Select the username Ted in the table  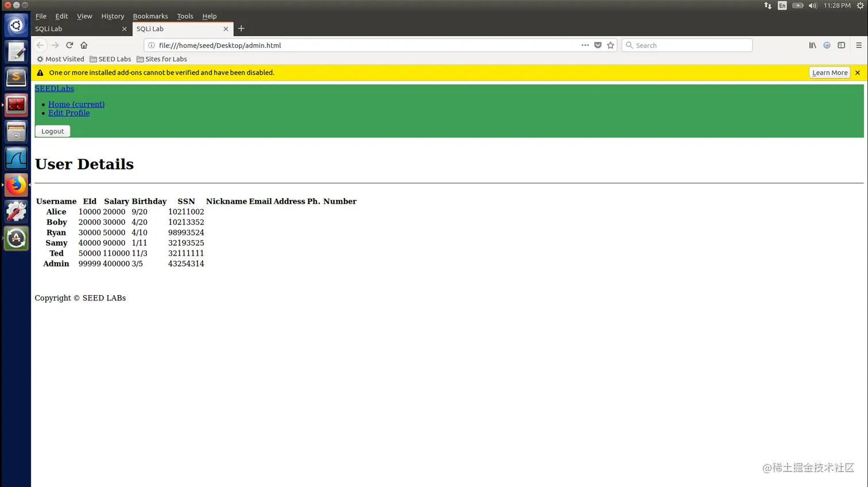[56, 253]
